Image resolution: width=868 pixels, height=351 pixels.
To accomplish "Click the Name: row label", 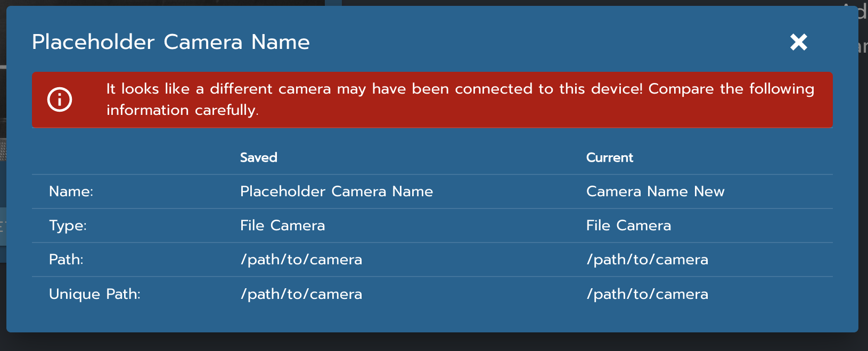I will pos(71,191).
